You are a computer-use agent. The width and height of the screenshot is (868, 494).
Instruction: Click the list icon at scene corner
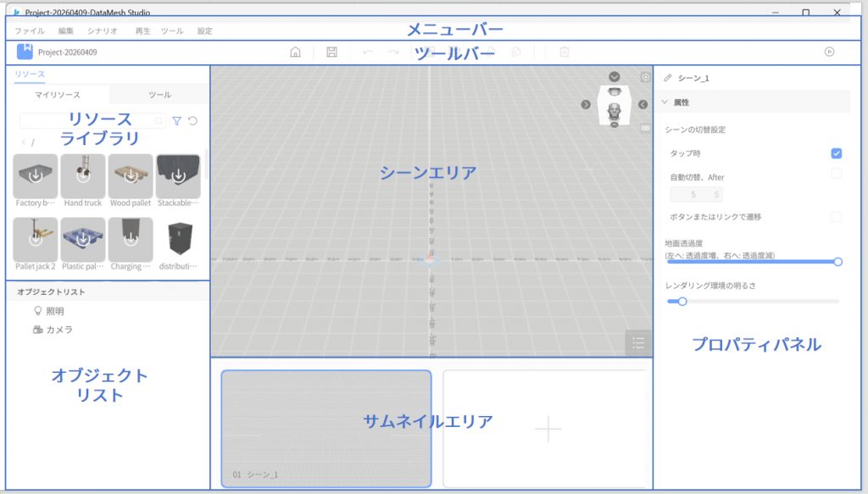click(x=638, y=343)
